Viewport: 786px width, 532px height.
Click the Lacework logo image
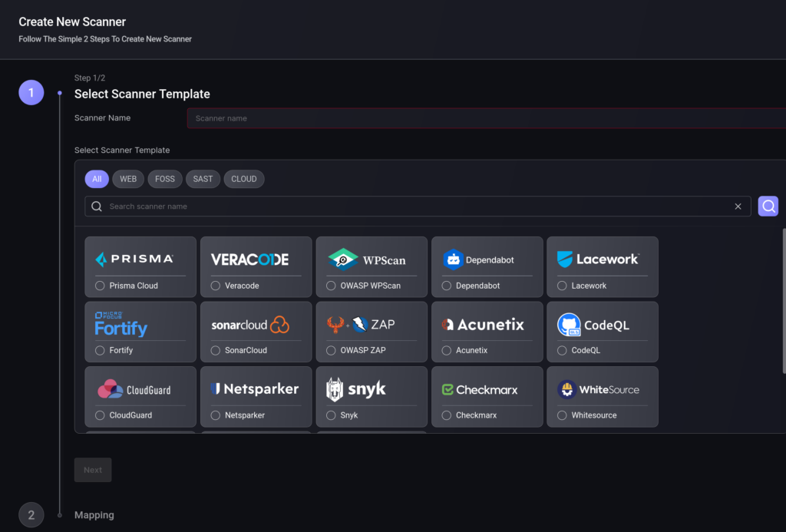point(598,259)
